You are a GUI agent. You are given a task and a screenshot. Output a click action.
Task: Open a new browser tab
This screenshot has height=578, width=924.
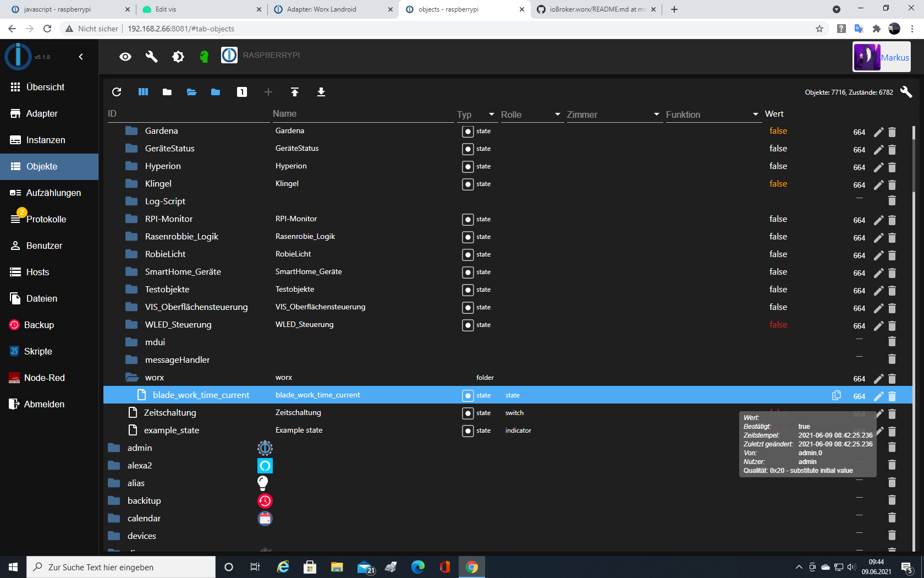click(674, 9)
